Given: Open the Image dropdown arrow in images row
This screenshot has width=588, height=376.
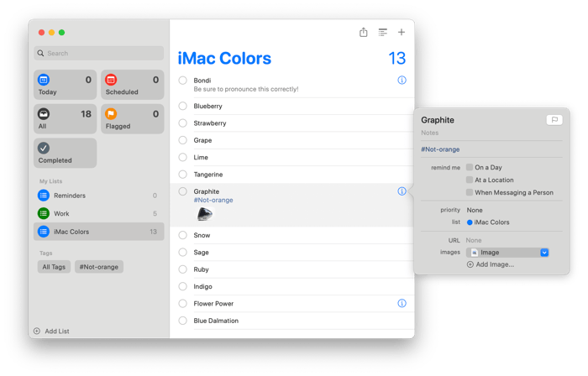Looking at the screenshot, I should pyautogui.click(x=544, y=253).
